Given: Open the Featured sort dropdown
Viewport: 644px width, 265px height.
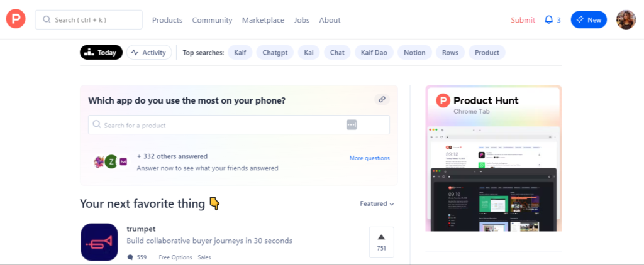Looking at the screenshot, I should (377, 203).
